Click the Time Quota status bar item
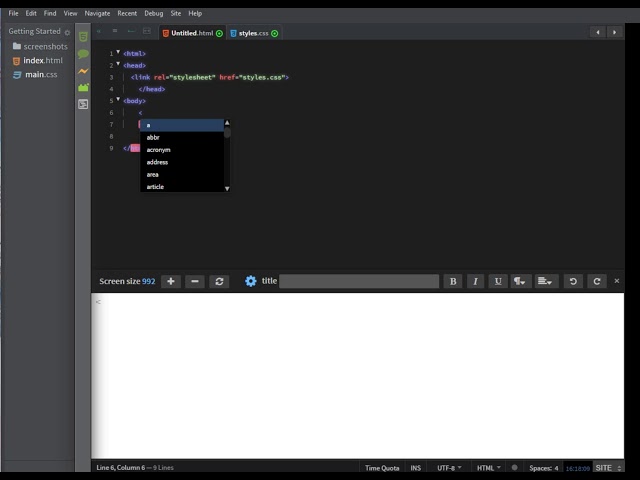This screenshot has width=640, height=480. (x=382, y=468)
